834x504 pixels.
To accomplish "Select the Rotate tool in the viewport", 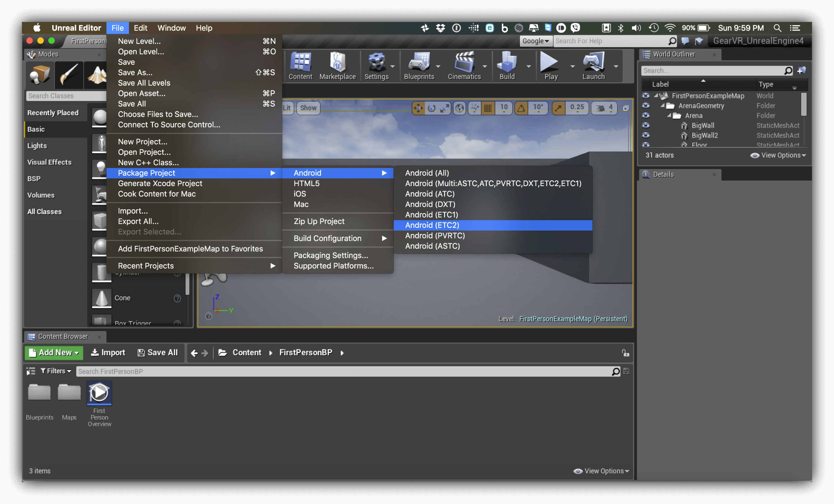I will [x=432, y=108].
